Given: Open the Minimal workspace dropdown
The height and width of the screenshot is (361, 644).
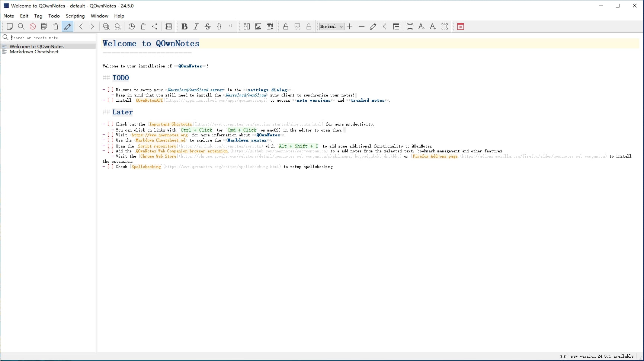Looking at the screenshot, I should 331,26.
